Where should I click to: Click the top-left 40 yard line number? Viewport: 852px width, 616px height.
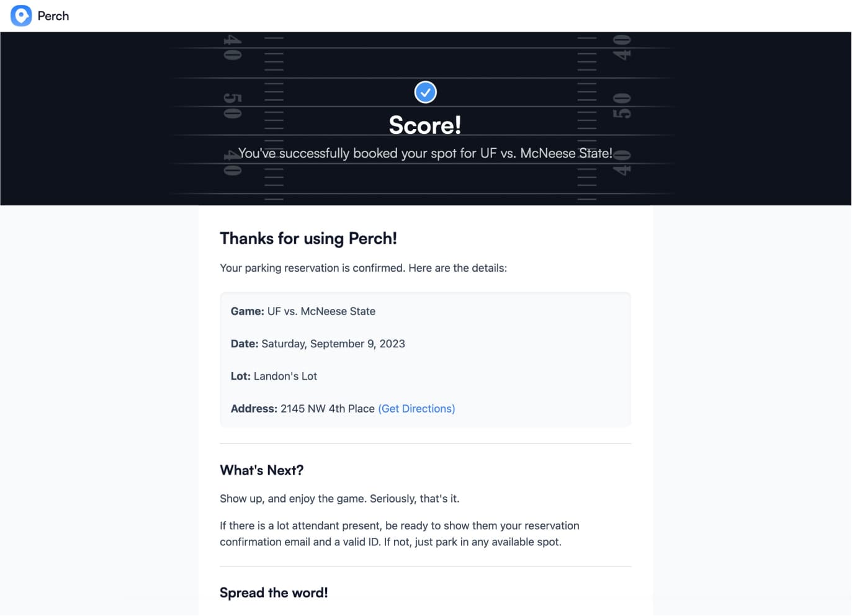coord(233,48)
